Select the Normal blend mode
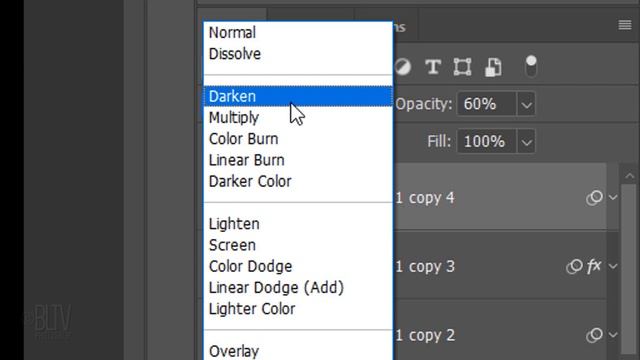 pyautogui.click(x=298, y=33)
